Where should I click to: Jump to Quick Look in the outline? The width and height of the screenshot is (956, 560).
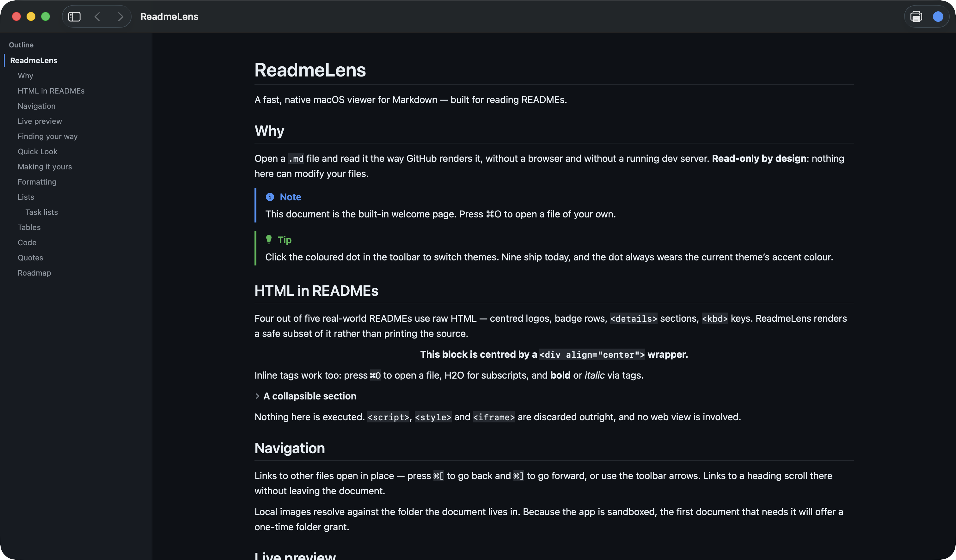[x=38, y=151]
